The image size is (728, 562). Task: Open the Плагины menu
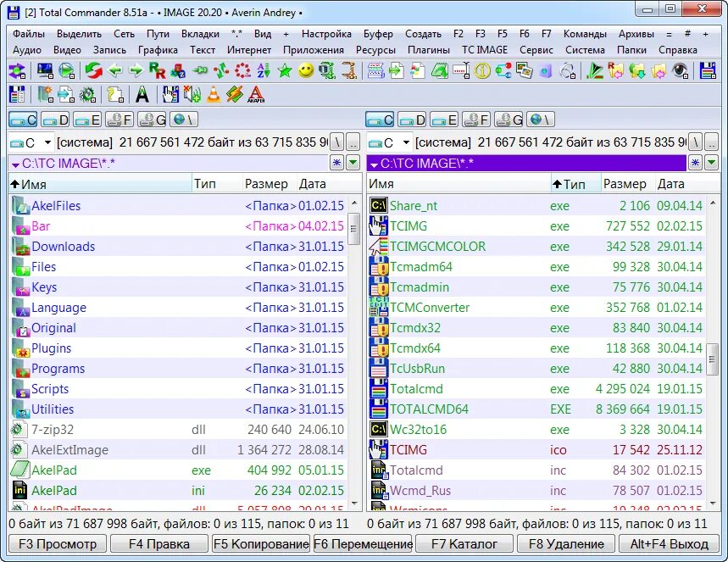(x=429, y=50)
